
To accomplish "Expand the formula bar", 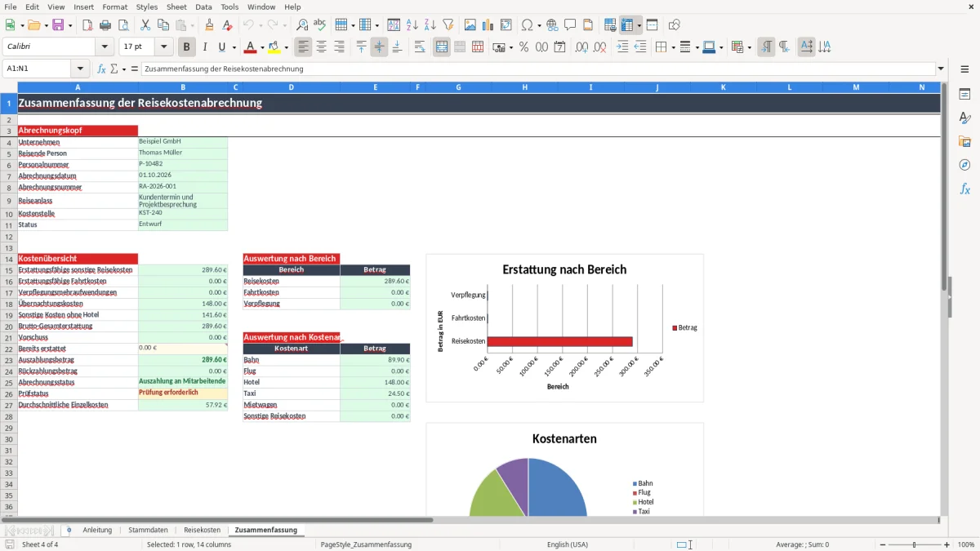I will (x=941, y=69).
